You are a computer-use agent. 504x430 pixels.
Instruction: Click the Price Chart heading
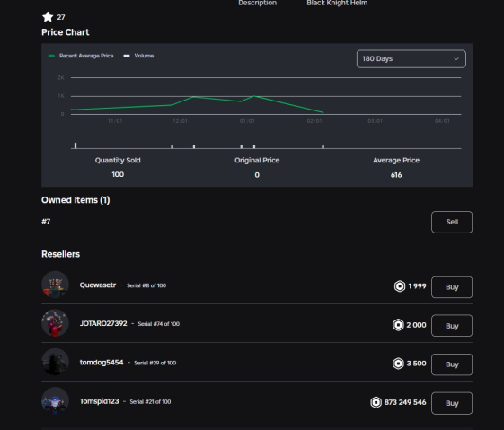coord(66,32)
